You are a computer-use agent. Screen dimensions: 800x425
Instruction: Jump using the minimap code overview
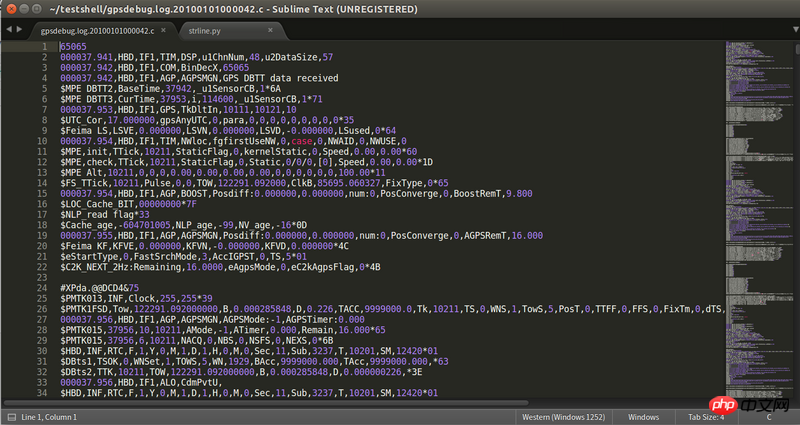pyautogui.click(x=758, y=219)
